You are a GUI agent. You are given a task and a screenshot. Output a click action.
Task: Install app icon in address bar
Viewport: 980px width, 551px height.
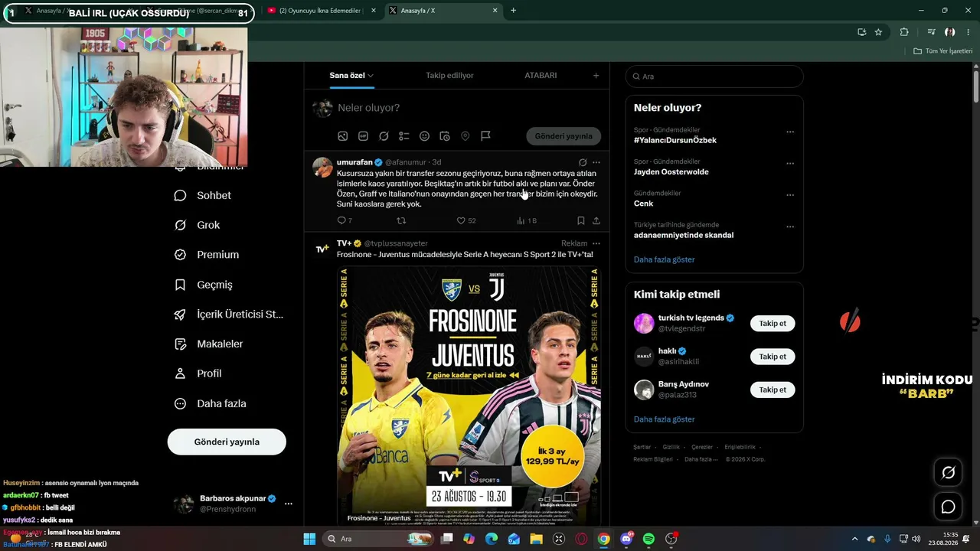pos(861,32)
